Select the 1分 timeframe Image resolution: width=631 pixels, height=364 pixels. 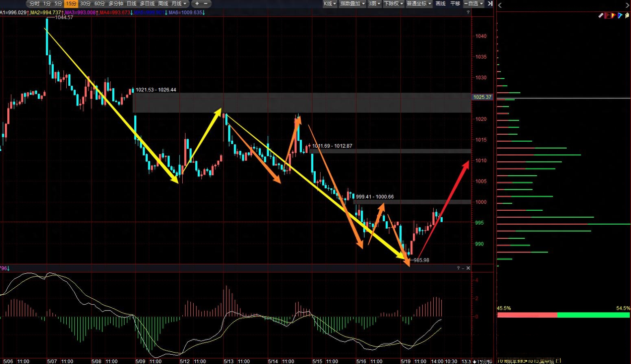tap(47, 3)
